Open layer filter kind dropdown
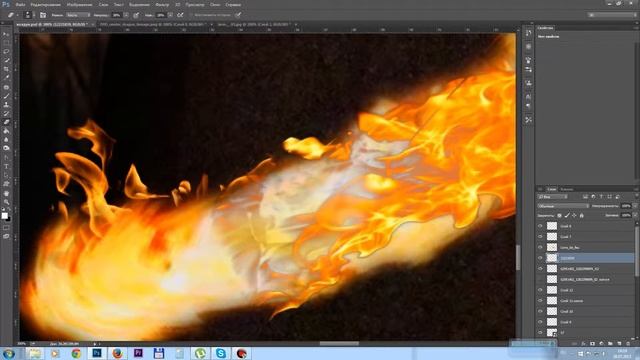The height and width of the screenshot is (360, 640). 553,197
